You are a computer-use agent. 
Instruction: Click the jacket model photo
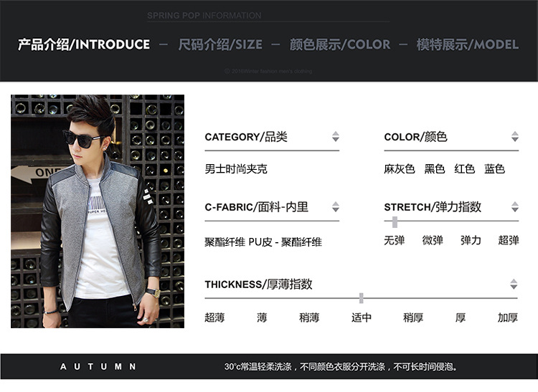click(x=98, y=211)
